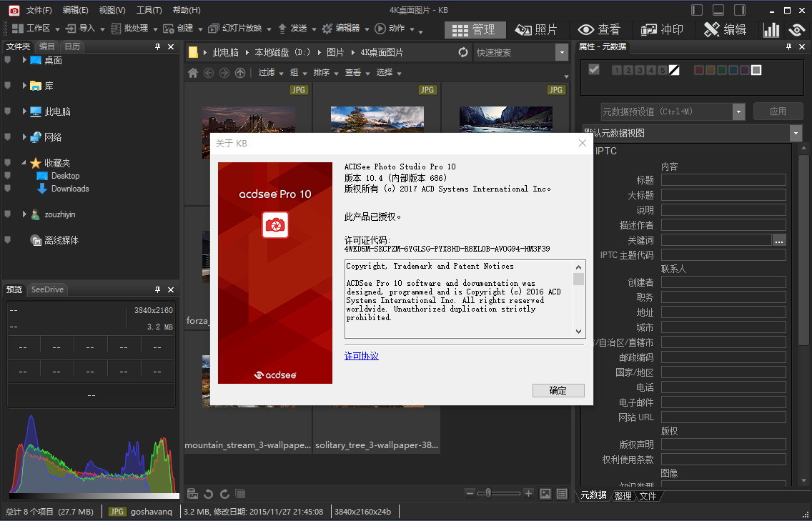Open the 编辑 (Edit) mode
812x521 pixels.
(725, 29)
